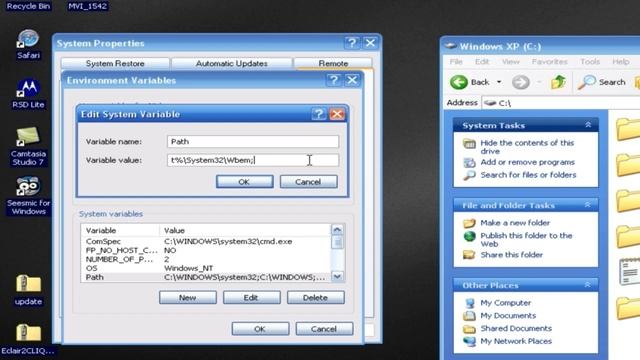Click Cancel in Environment Variables dialog
Image resolution: width=640 pixels, height=360 pixels.
[x=324, y=329]
